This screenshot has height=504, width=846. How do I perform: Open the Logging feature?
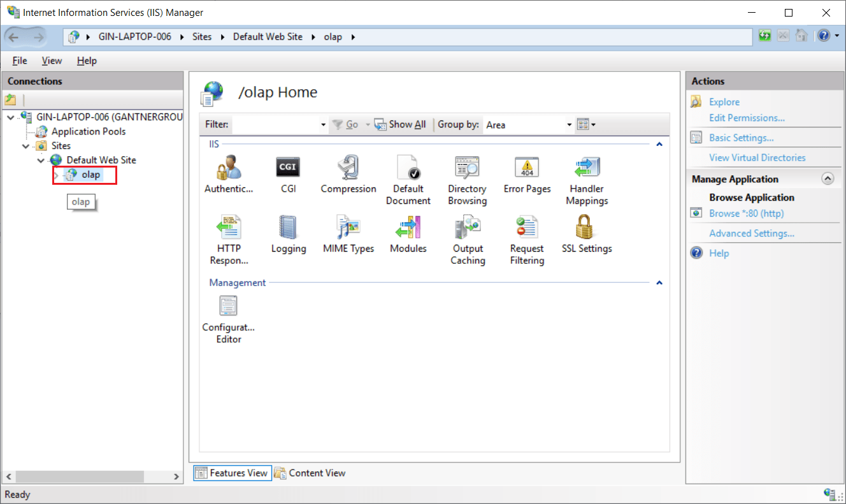(289, 234)
